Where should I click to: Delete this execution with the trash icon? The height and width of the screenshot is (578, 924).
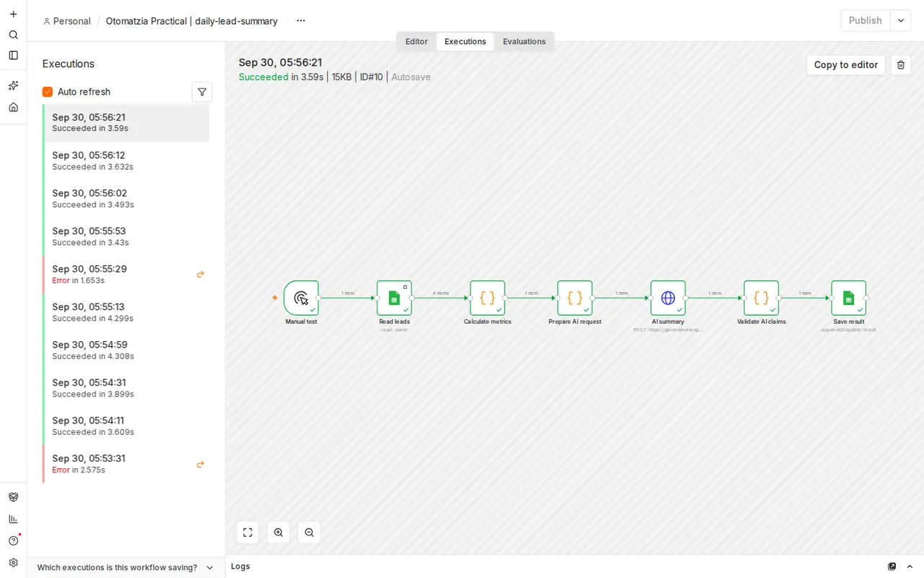pyautogui.click(x=901, y=65)
